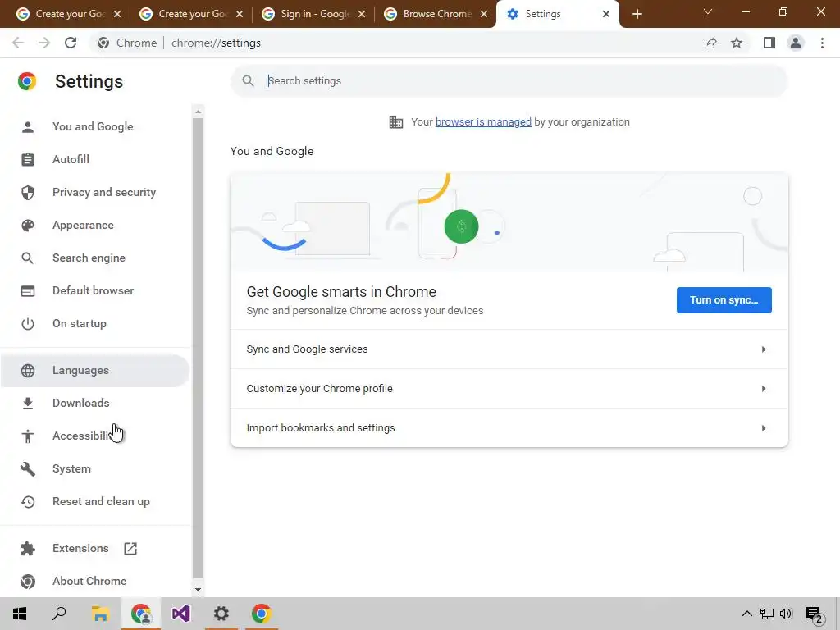840x630 pixels.
Task: Click the Default browser window icon
Action: tap(27, 291)
